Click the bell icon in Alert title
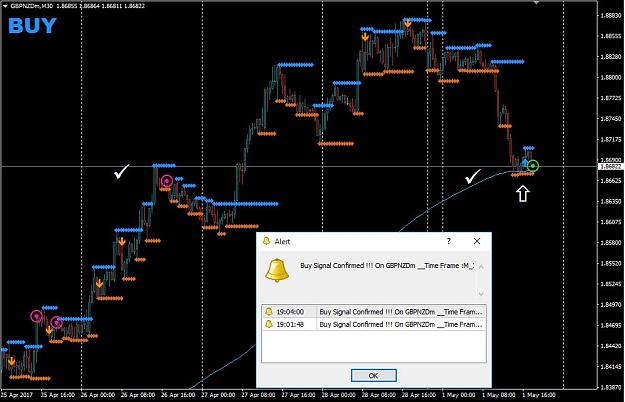 tap(267, 241)
